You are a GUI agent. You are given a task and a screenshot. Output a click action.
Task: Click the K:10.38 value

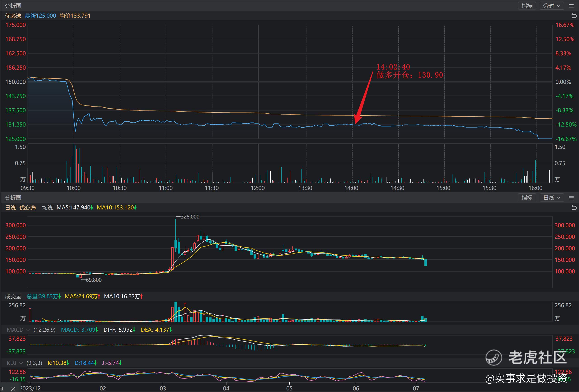[x=58, y=363]
